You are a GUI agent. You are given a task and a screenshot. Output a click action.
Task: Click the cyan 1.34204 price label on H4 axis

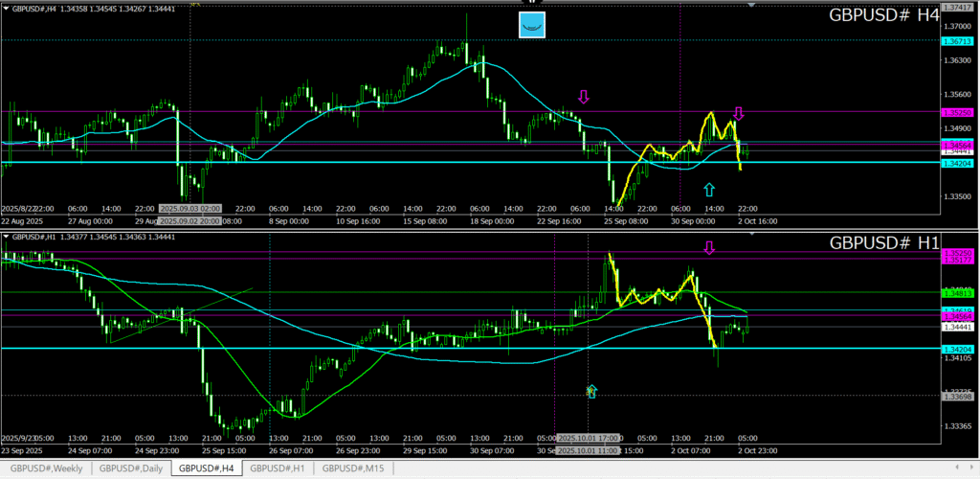click(x=957, y=164)
